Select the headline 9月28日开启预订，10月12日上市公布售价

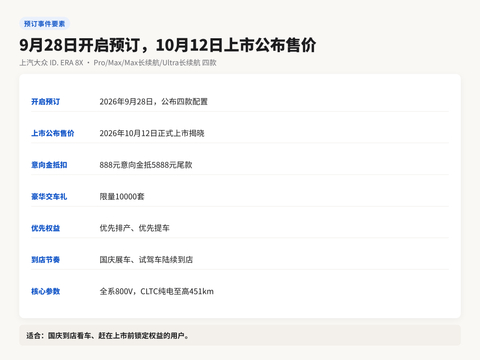[x=168, y=45]
